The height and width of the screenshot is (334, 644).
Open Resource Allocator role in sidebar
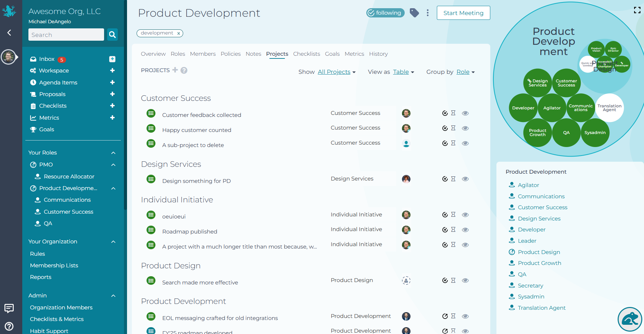click(x=69, y=176)
